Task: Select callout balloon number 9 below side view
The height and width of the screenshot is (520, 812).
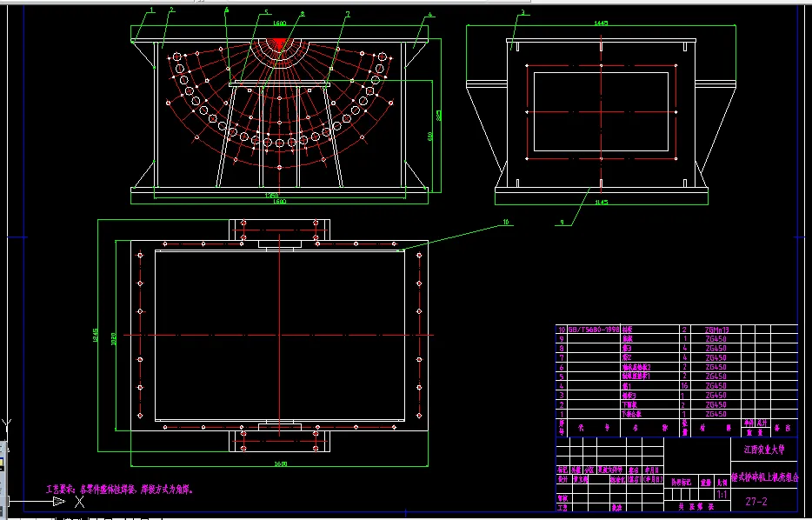Action: coord(562,223)
